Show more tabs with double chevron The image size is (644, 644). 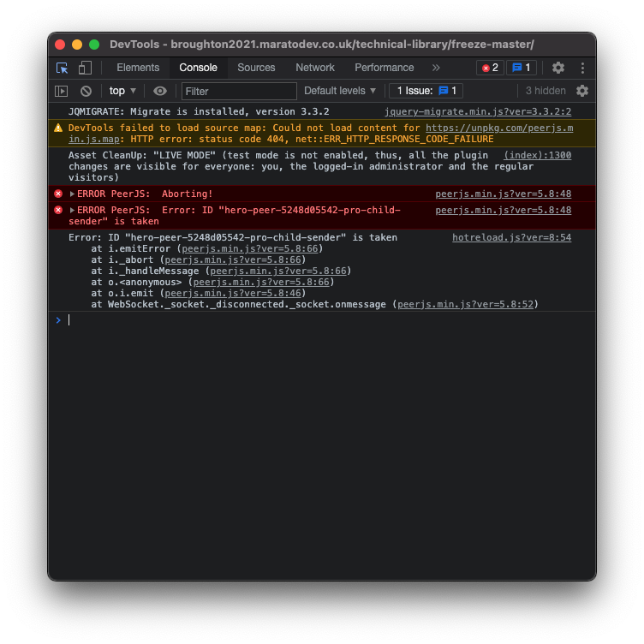(x=436, y=68)
